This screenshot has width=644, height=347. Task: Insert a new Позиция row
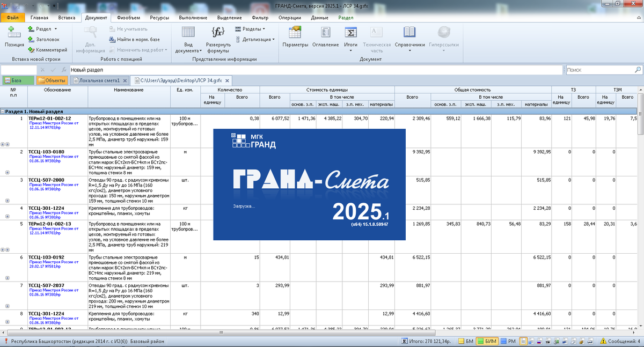pos(14,36)
